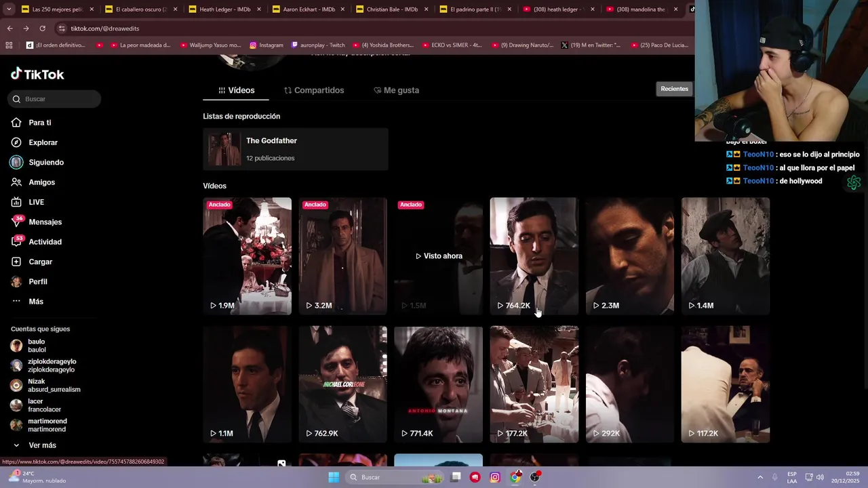The image size is (868, 488).
Task: Open video with 1.4M views
Action: [726, 256]
